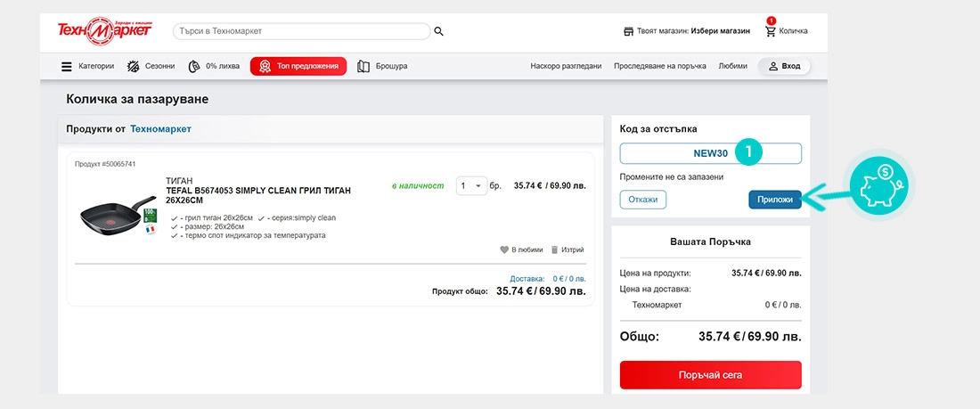Click the 'Цена на продукти:' label
The height and width of the screenshot is (409, 980).
pyautogui.click(x=655, y=274)
